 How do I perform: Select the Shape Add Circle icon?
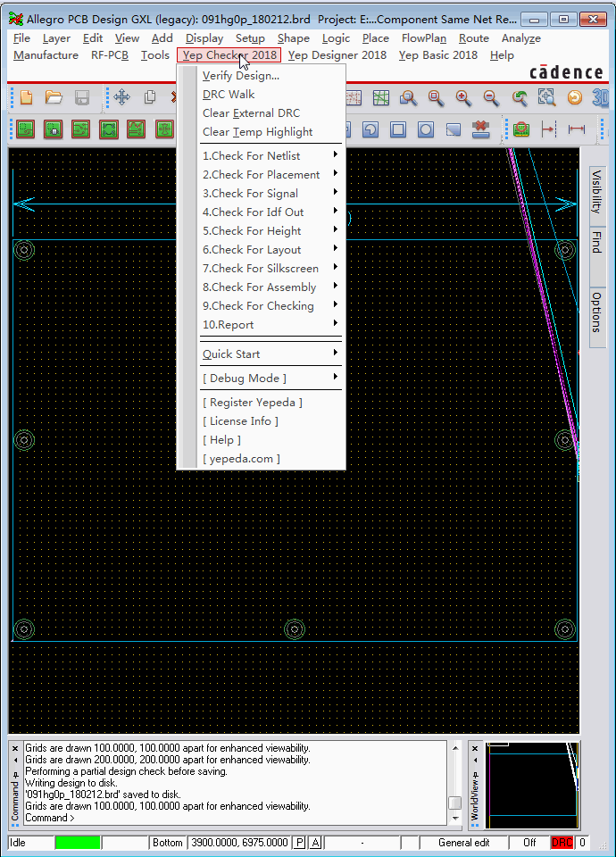coord(425,129)
